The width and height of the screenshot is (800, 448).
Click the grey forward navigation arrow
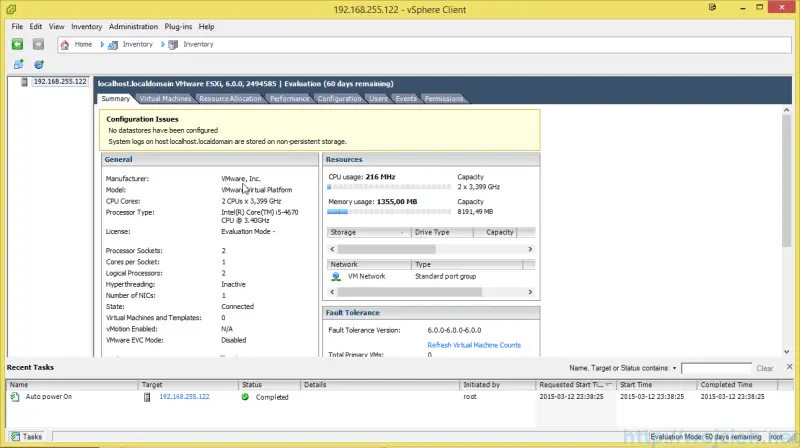pyautogui.click(x=38, y=44)
